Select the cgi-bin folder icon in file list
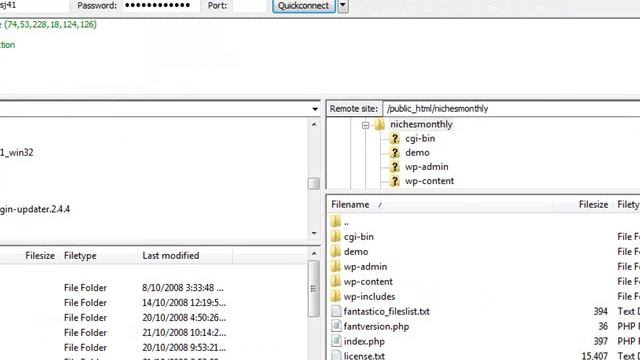 (x=336, y=237)
